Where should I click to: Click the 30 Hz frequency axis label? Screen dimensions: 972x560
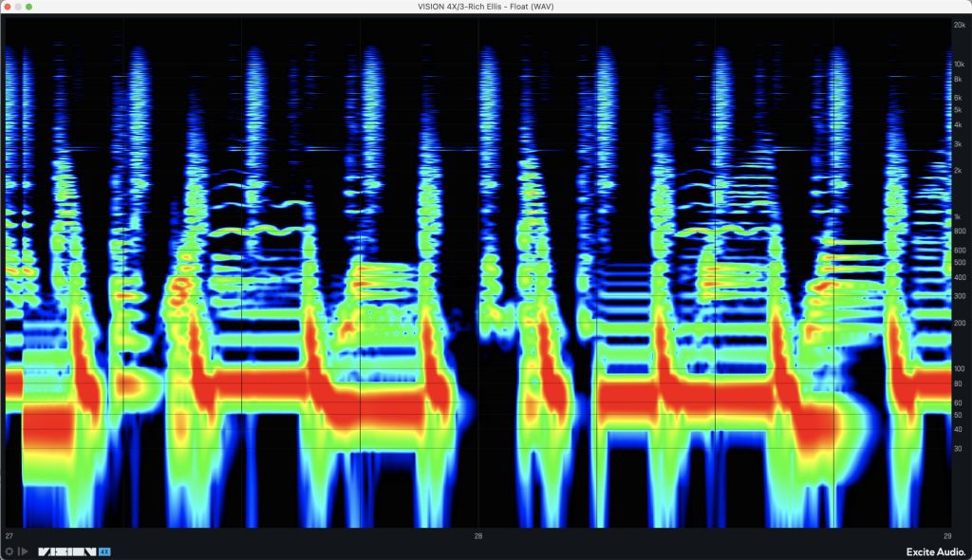click(x=960, y=448)
